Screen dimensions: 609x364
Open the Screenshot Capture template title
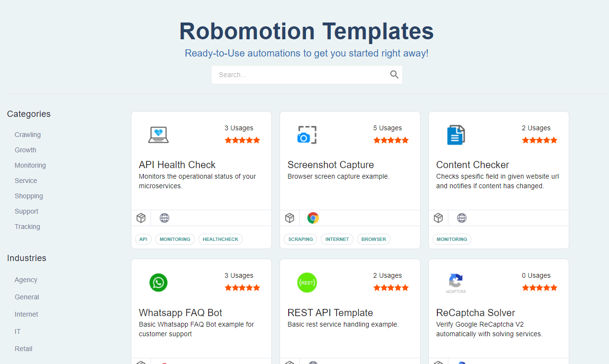click(x=331, y=165)
